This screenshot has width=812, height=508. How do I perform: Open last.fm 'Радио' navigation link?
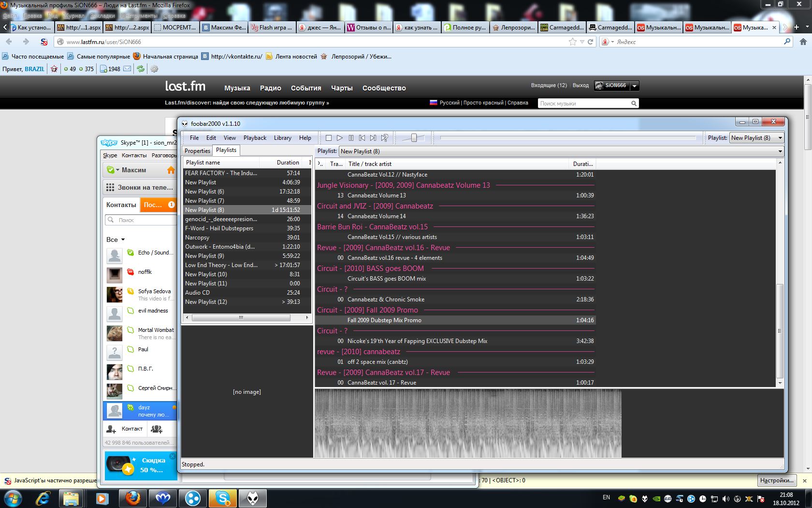[270, 88]
